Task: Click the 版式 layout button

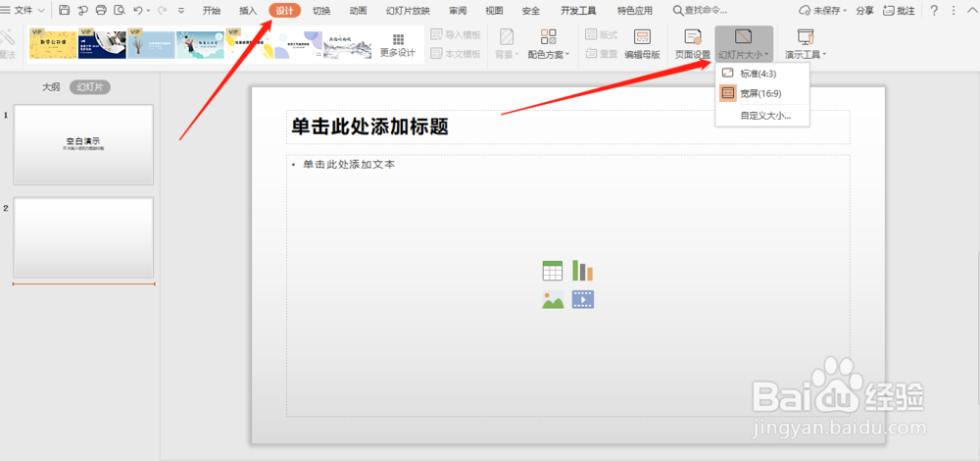Action: [602, 35]
